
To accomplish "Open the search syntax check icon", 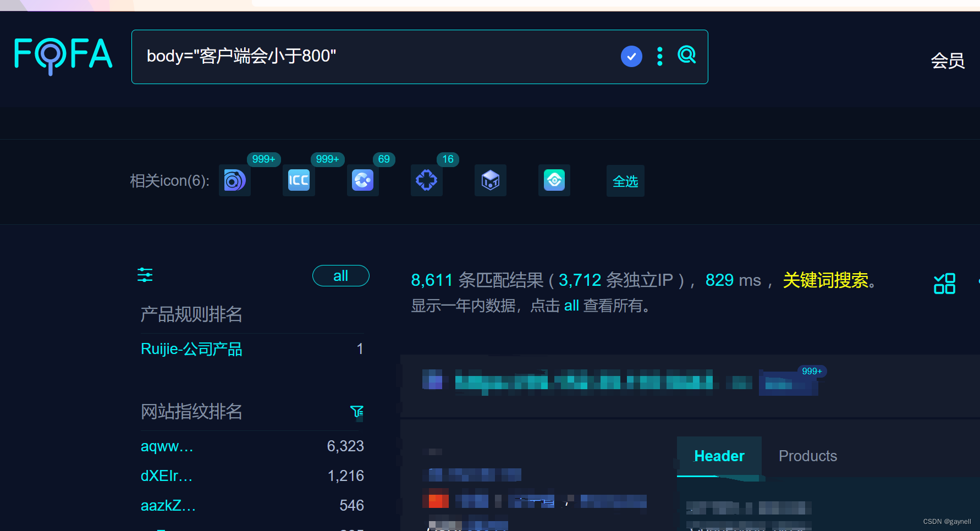I will pyautogui.click(x=631, y=56).
